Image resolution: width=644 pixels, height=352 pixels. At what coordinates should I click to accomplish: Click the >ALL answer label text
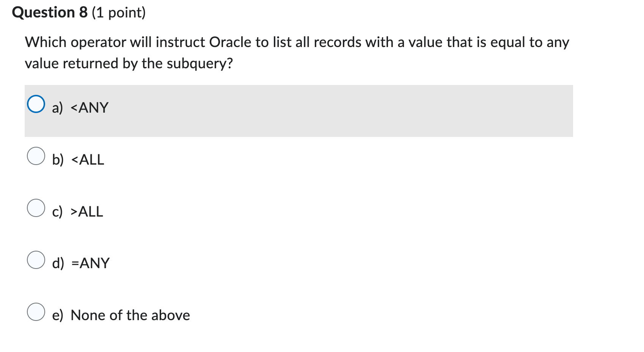(x=87, y=212)
